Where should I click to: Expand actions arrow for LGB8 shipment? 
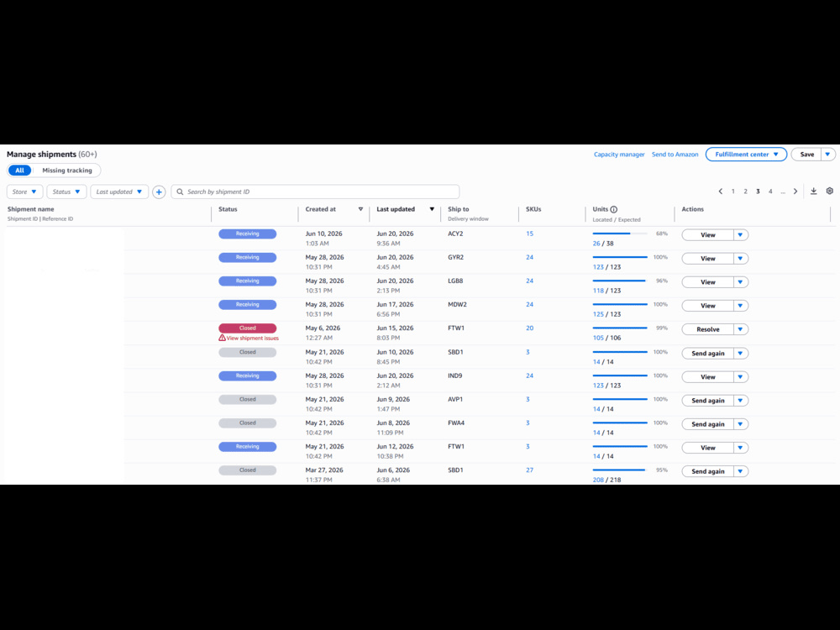[740, 282]
